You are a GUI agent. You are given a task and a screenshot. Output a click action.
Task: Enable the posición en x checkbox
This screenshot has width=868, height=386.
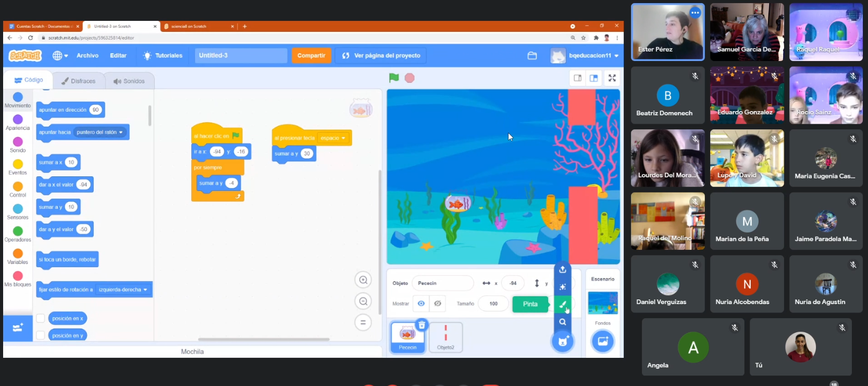point(41,318)
